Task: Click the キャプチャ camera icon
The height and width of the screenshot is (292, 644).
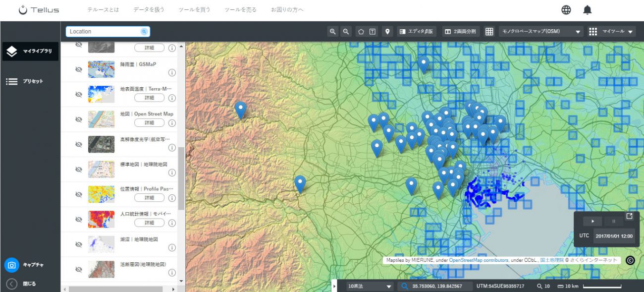Action: 12,265
